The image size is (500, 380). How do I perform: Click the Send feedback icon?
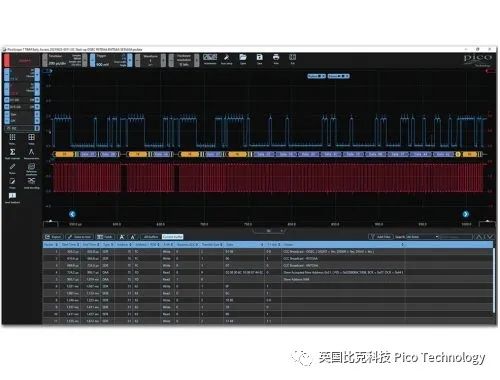tap(12, 197)
